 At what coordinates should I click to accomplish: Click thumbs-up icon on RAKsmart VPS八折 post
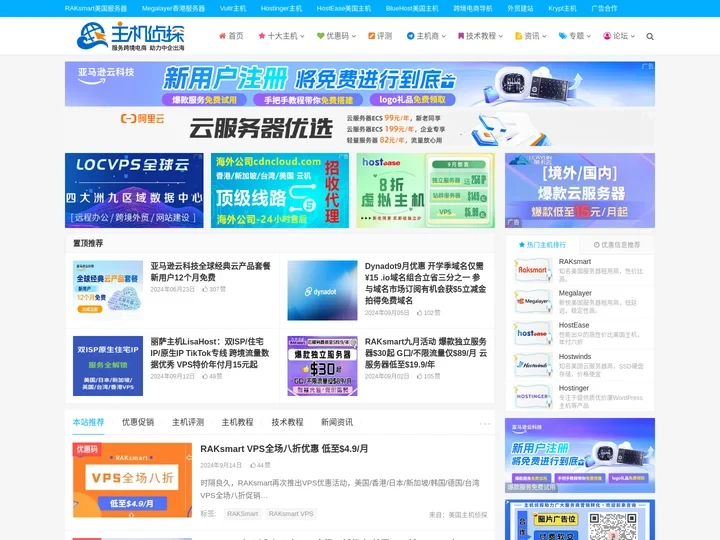pos(253,465)
